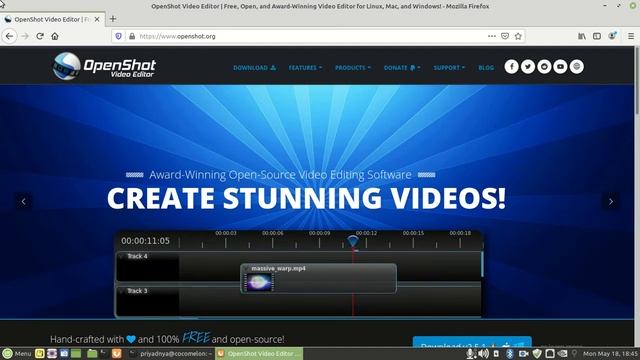Screen dimensions: 640x360
Task: Go to next carousel slide
Action: [611, 201]
